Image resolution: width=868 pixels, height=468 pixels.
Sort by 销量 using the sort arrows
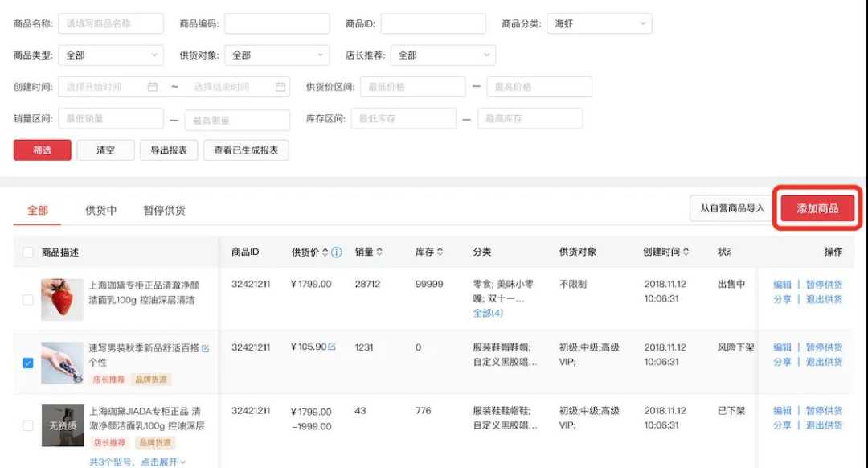(379, 252)
